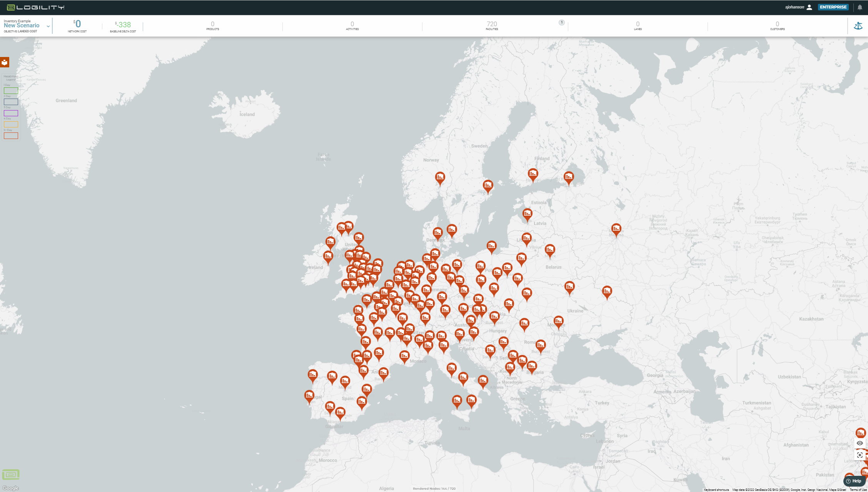
Task: Select the facility marker over Iceland-side Ireland
Action: coord(328,256)
